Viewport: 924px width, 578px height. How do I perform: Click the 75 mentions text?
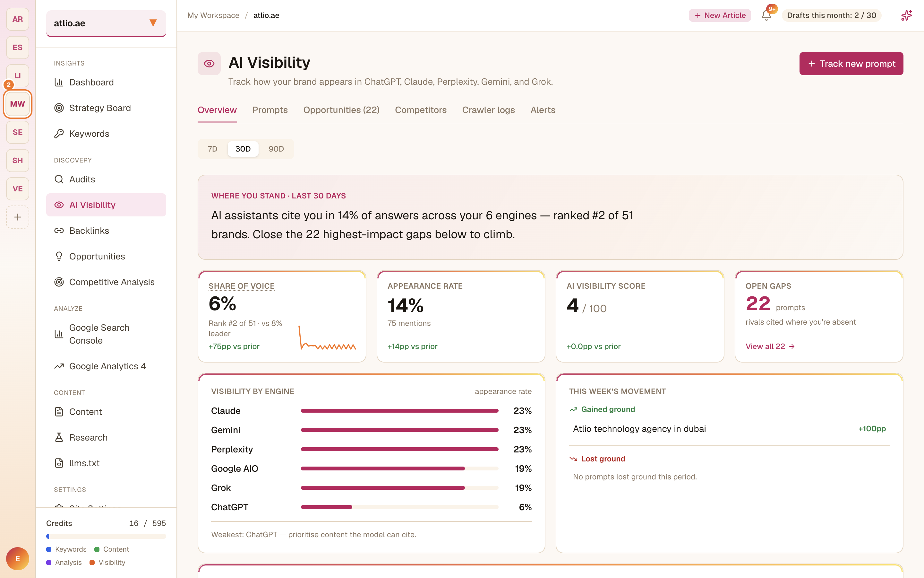pos(409,323)
